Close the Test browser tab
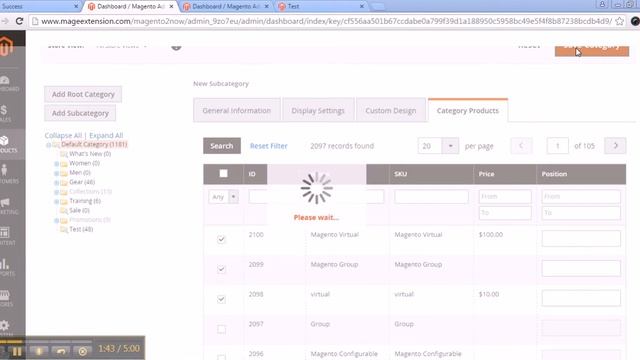This screenshot has width=640, height=360. point(362,7)
